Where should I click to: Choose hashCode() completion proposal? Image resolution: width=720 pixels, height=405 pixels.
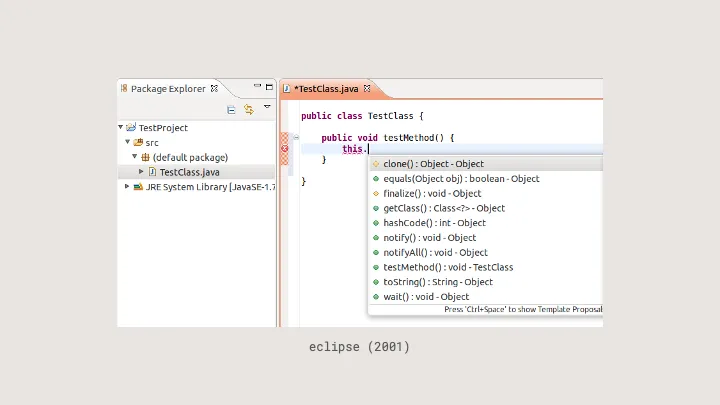(x=486, y=223)
